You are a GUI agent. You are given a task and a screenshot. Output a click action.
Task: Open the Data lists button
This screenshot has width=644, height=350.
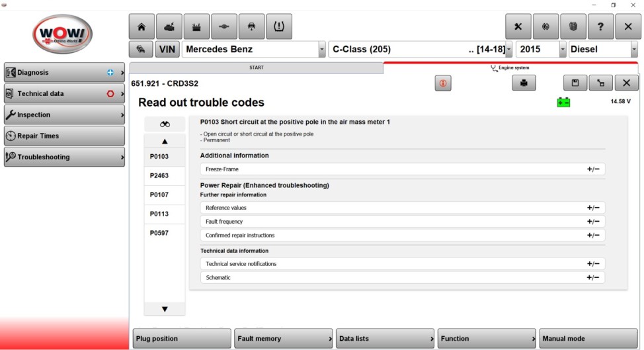click(385, 339)
